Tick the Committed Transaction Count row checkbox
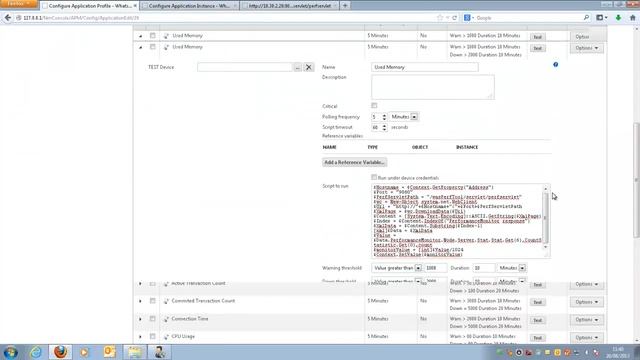This screenshot has height=360, width=640. tap(153, 301)
